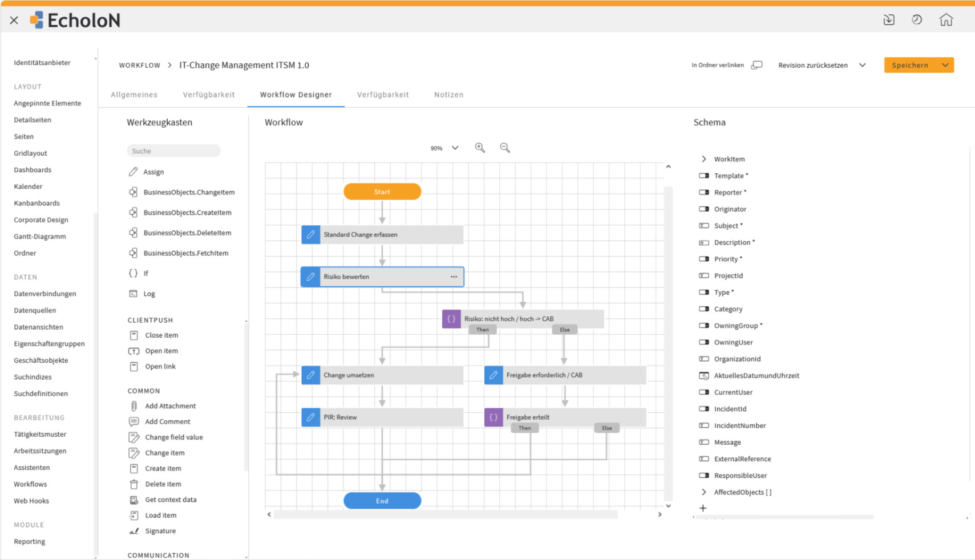Select BusinessObjects.FetchItem tool icon

(x=133, y=253)
